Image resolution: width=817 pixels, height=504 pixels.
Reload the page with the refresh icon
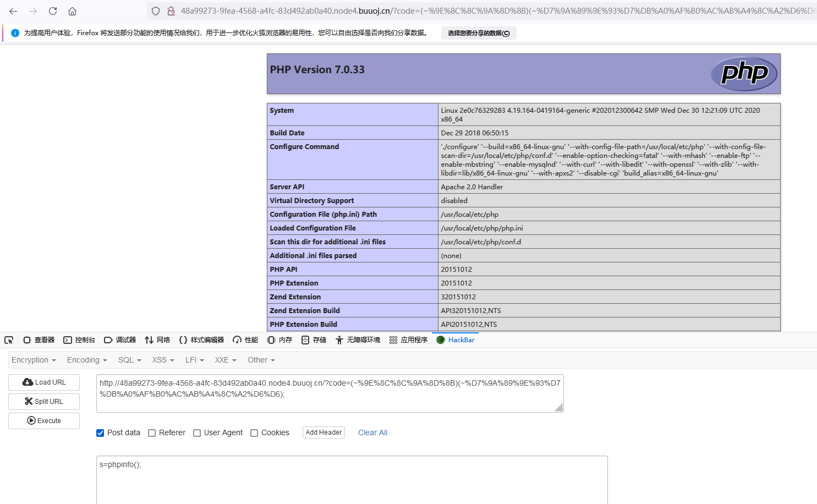click(53, 11)
